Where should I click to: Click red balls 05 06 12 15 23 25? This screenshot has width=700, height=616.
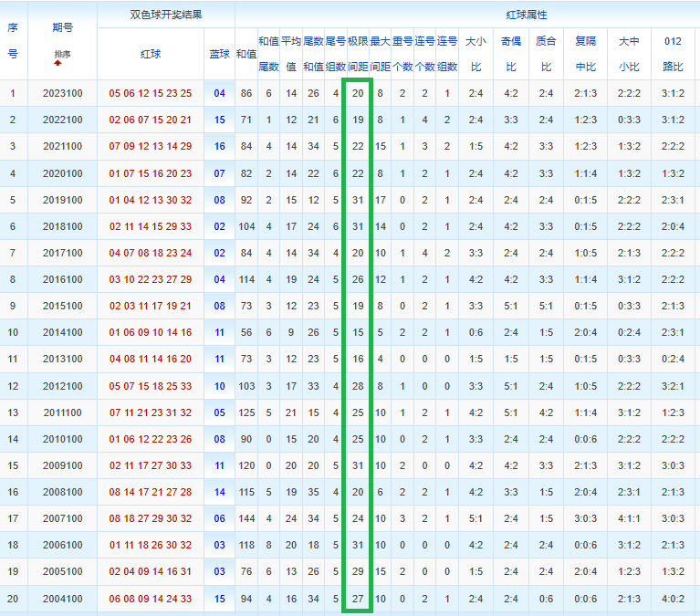point(151,93)
